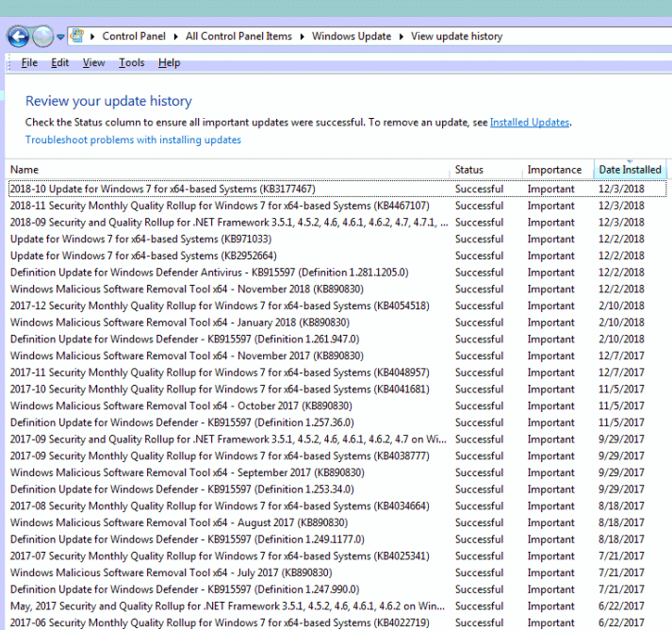Select the 2017-09 .NET Framework Rollup row
The height and width of the screenshot is (630, 672).
pos(336,439)
